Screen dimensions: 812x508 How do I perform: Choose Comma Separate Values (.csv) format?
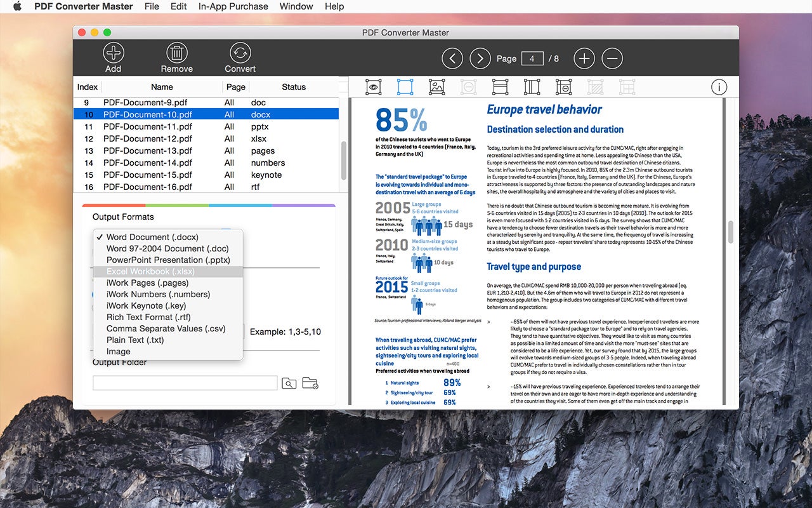point(168,328)
